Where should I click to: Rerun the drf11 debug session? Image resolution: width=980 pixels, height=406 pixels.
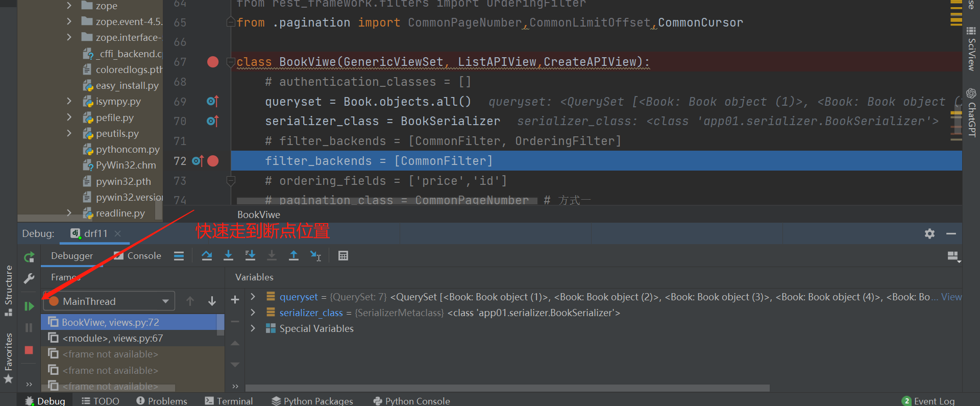(x=29, y=257)
